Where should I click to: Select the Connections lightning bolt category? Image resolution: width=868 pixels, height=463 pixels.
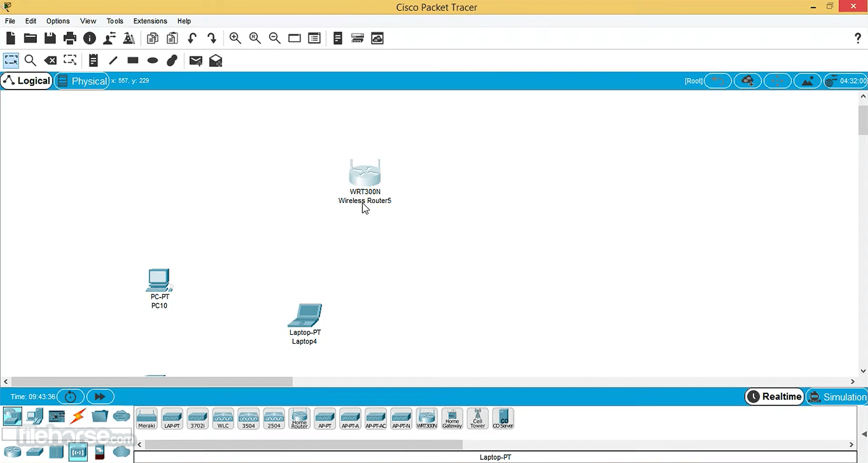tap(78, 416)
